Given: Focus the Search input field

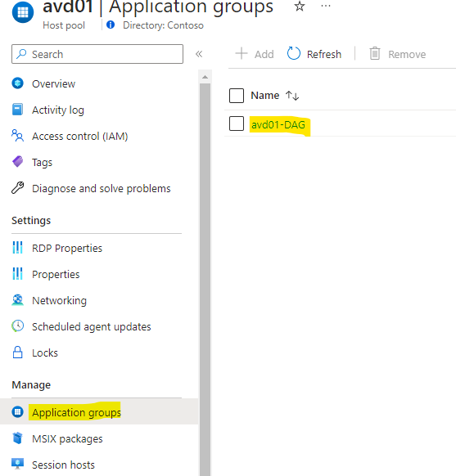Looking at the screenshot, I should point(97,54).
